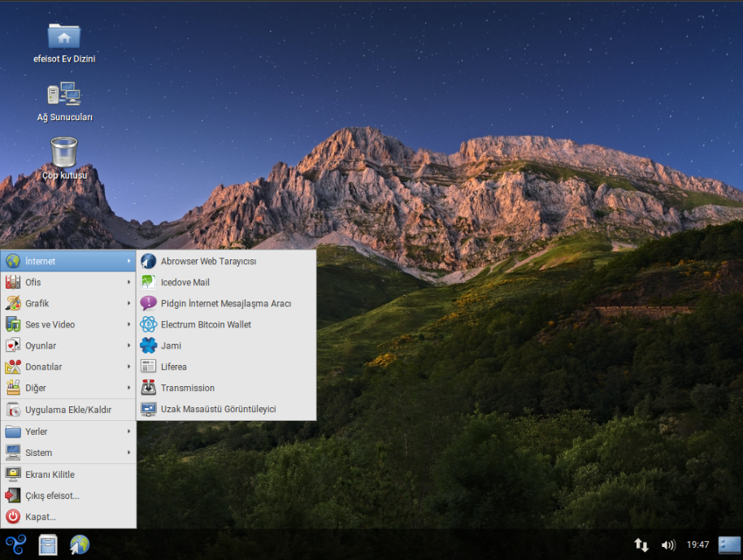
Task: Click the globe icon beside İnternet
Action: tap(13, 261)
